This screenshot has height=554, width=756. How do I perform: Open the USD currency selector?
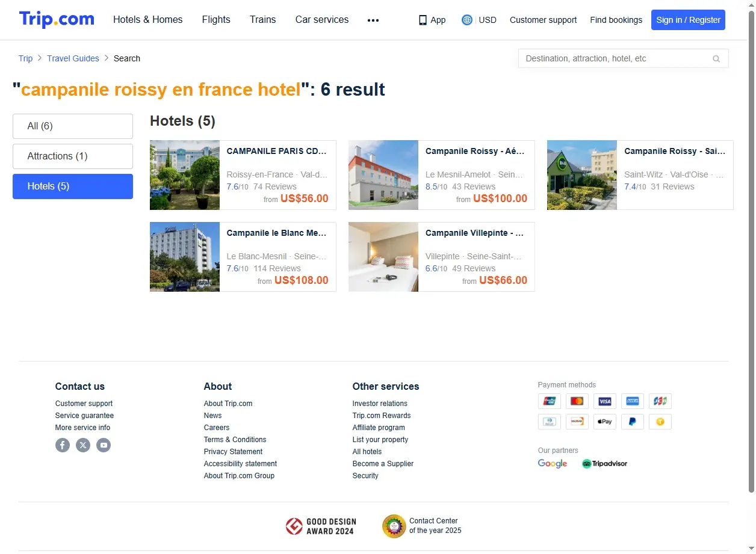[x=488, y=20]
